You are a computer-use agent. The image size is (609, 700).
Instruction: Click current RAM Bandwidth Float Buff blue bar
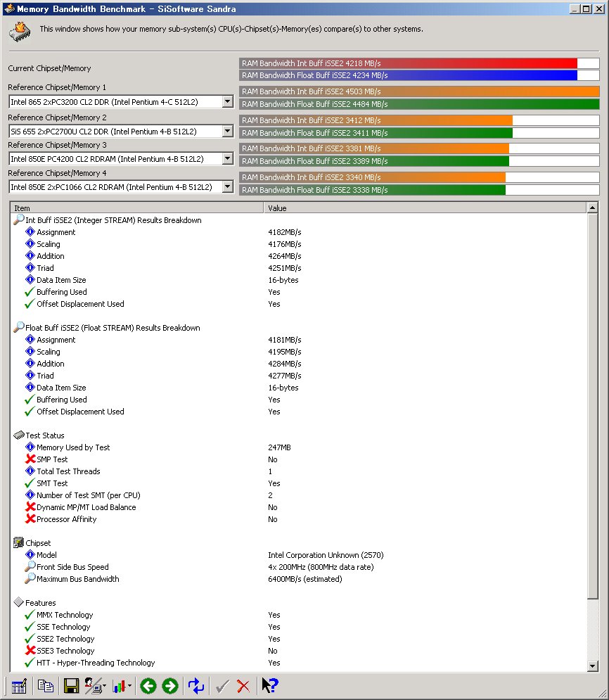(x=419, y=75)
